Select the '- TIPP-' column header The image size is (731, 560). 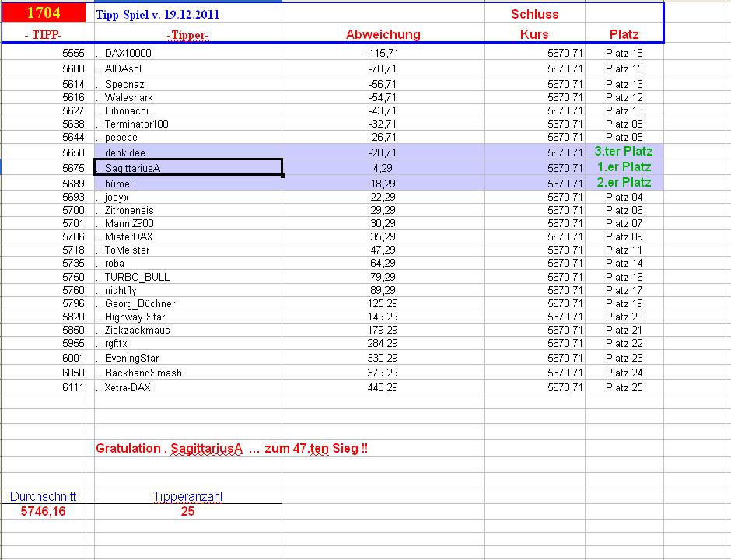(x=43, y=34)
